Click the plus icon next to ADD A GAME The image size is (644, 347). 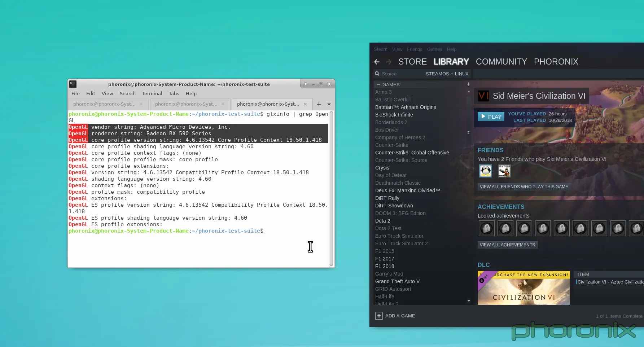coord(379,316)
